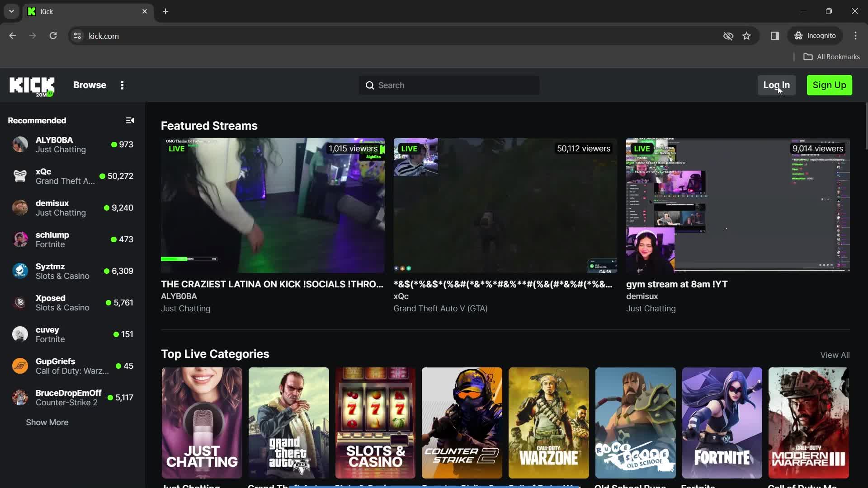Click the Featured Streams heading
The width and height of the screenshot is (868, 488).
coord(209,126)
